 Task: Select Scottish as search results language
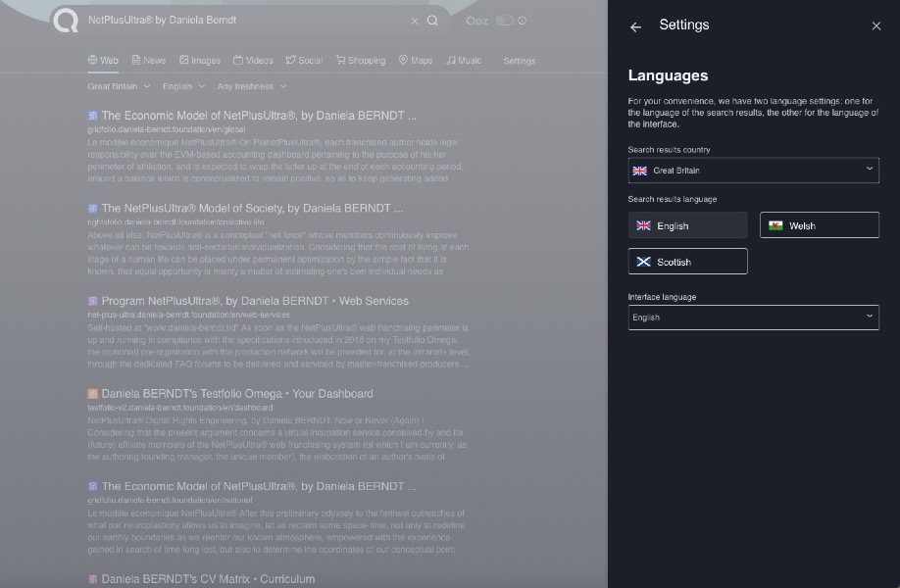coord(687,262)
